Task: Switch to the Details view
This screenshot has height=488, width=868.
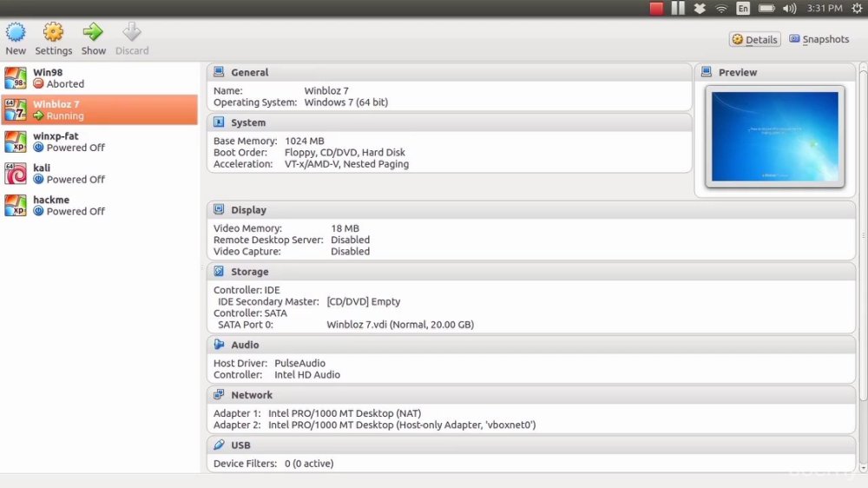Action: [x=754, y=39]
